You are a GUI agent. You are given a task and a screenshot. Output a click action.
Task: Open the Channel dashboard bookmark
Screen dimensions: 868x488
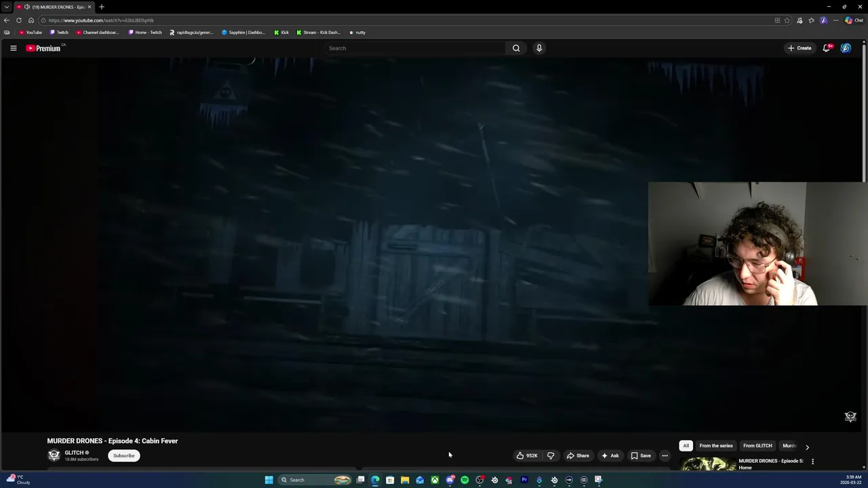[98, 33]
